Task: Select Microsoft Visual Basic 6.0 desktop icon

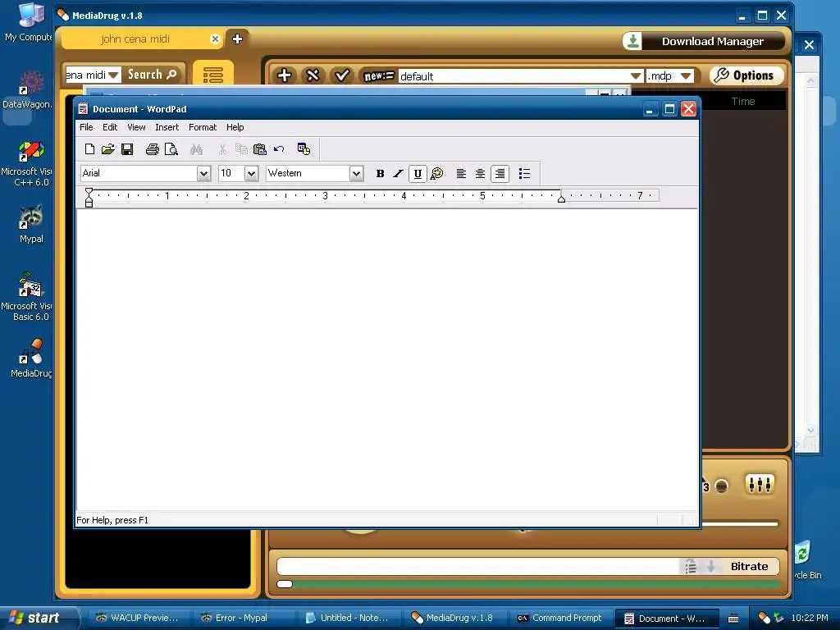Action: (x=27, y=296)
